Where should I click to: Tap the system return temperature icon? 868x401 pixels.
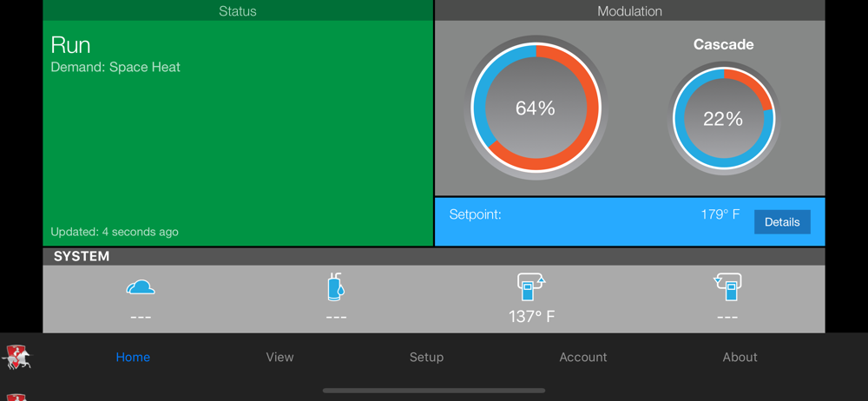click(727, 287)
